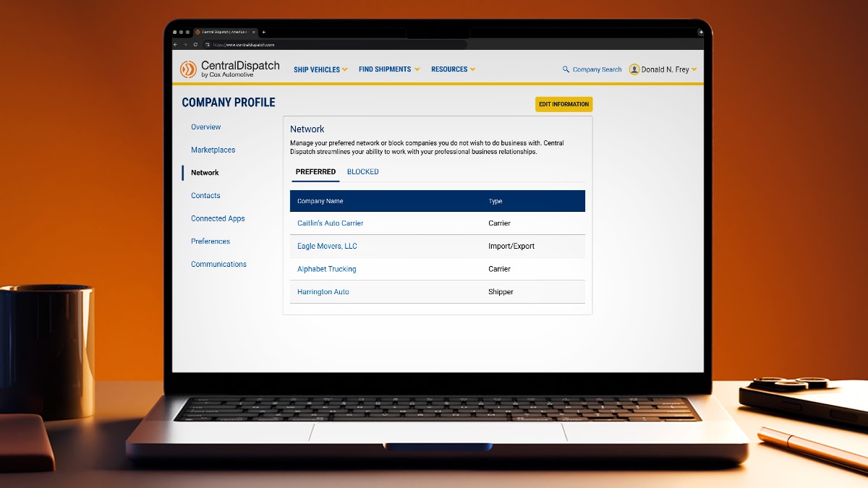Open Marketplaces from the sidebar
Image resolution: width=868 pixels, height=488 pixels.
[x=213, y=150]
